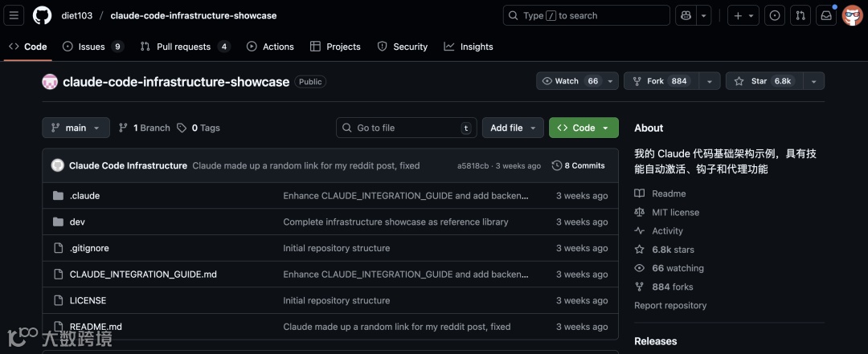
Task: Switch to the Security tab
Action: (403, 47)
